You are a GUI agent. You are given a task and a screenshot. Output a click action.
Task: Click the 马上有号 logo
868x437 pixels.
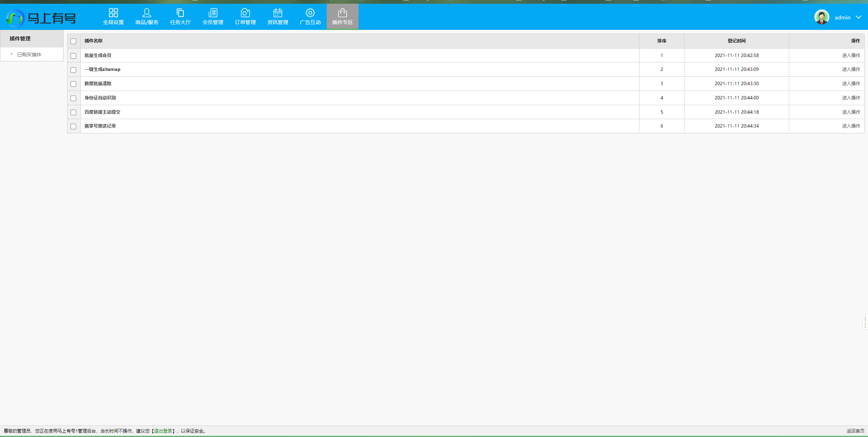pyautogui.click(x=41, y=18)
